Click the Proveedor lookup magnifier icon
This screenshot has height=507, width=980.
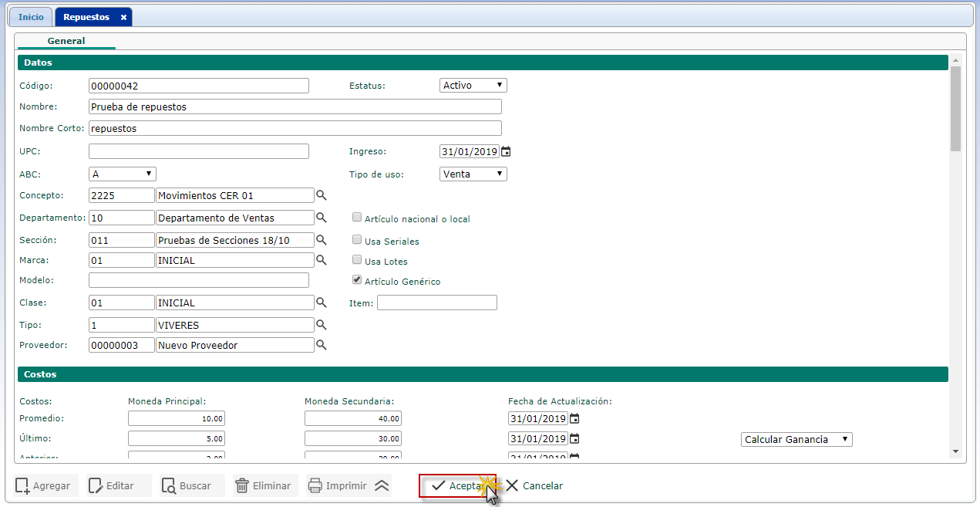pos(322,345)
